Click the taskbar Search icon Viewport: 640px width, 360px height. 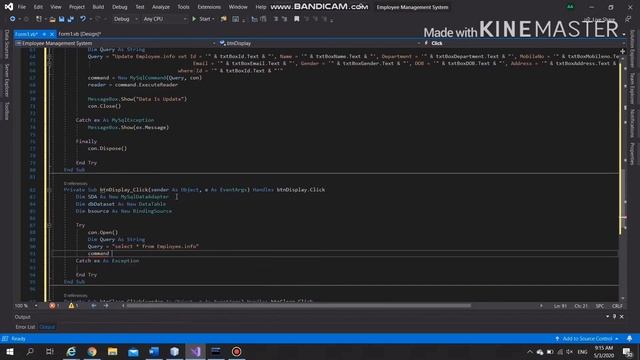[x=30, y=351]
